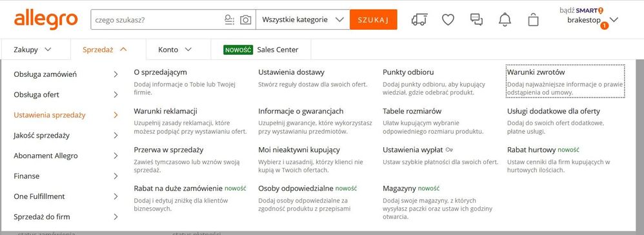Image resolution: width=644 pixels, height=235 pixels.
Task: Open the Konto menu
Action: click(175, 50)
